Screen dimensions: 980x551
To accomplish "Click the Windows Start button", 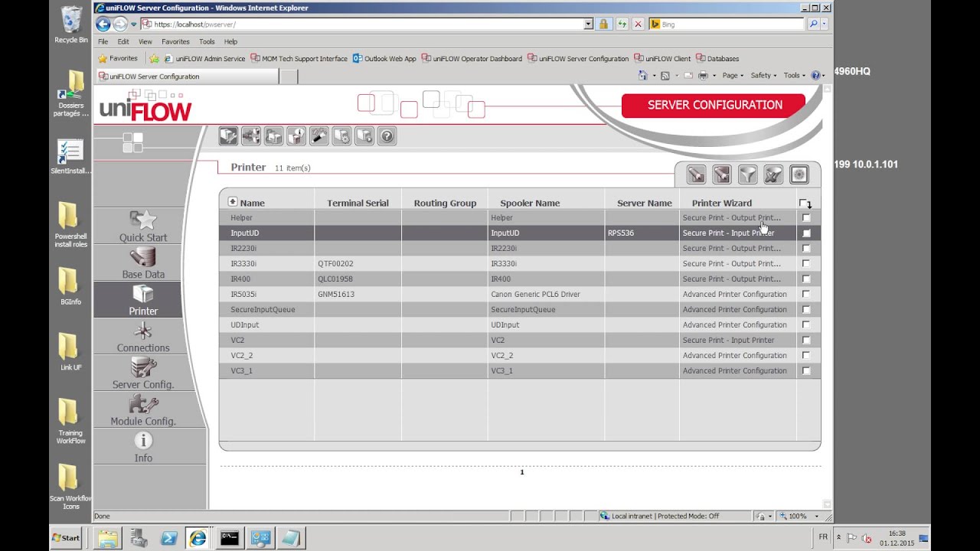I will coord(66,538).
